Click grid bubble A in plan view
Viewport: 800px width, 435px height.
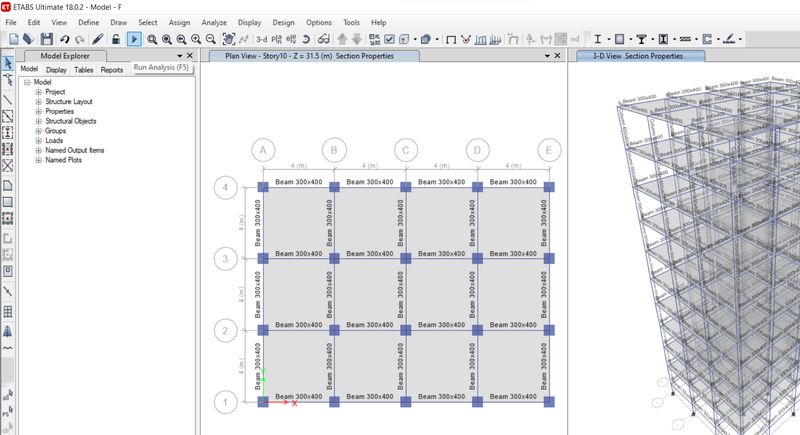click(263, 150)
